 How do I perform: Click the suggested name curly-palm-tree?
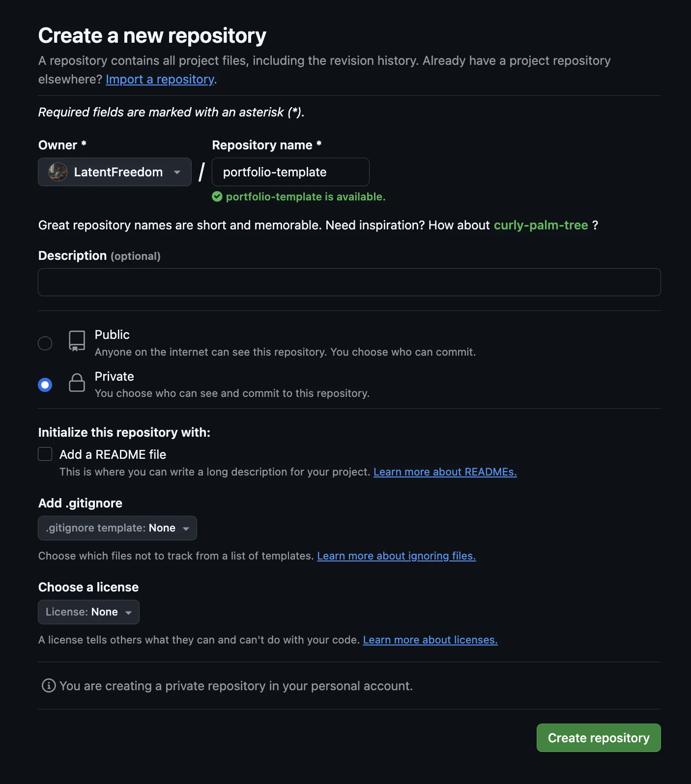tap(541, 225)
